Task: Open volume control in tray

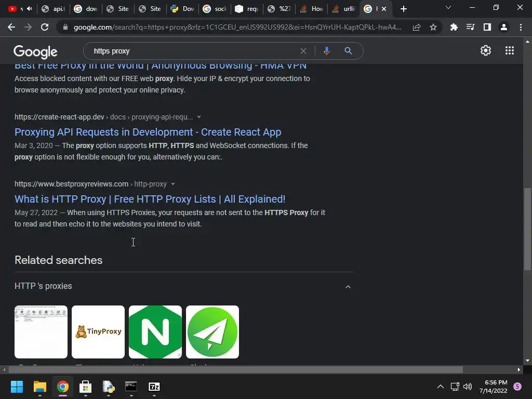Action: pos(468,387)
